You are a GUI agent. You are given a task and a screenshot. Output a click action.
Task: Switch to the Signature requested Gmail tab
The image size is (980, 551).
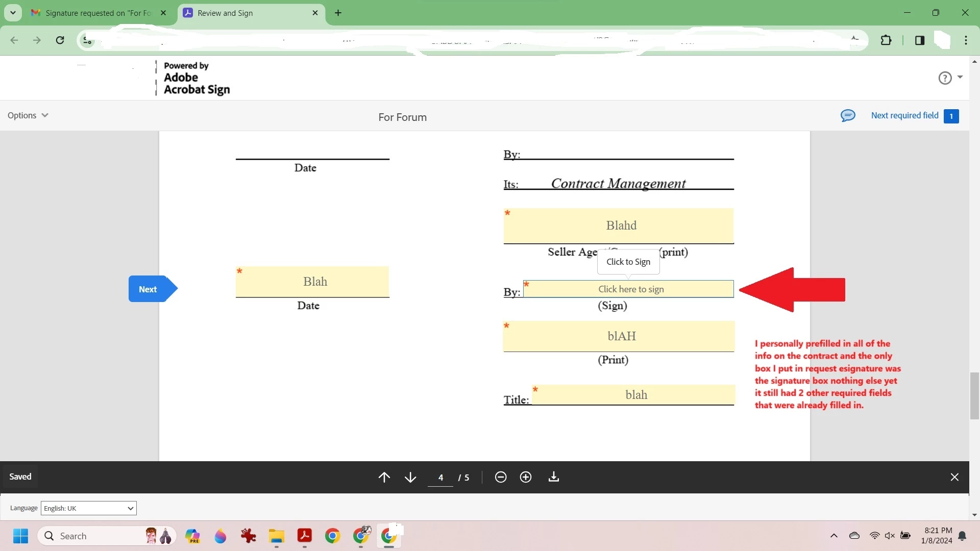coord(97,13)
